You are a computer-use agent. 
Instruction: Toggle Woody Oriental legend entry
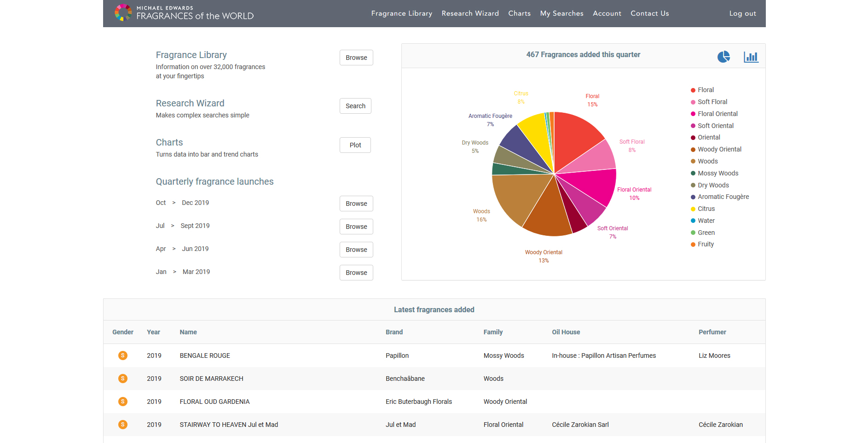(716, 149)
